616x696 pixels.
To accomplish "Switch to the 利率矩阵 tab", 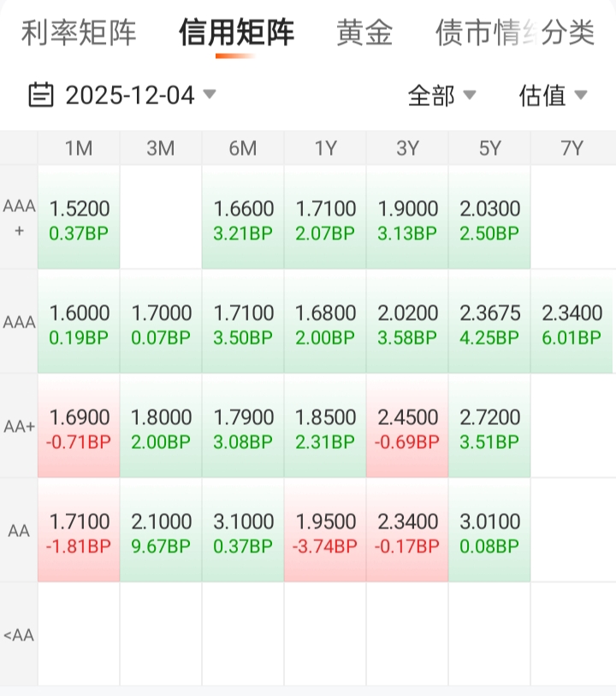I will 79,33.
